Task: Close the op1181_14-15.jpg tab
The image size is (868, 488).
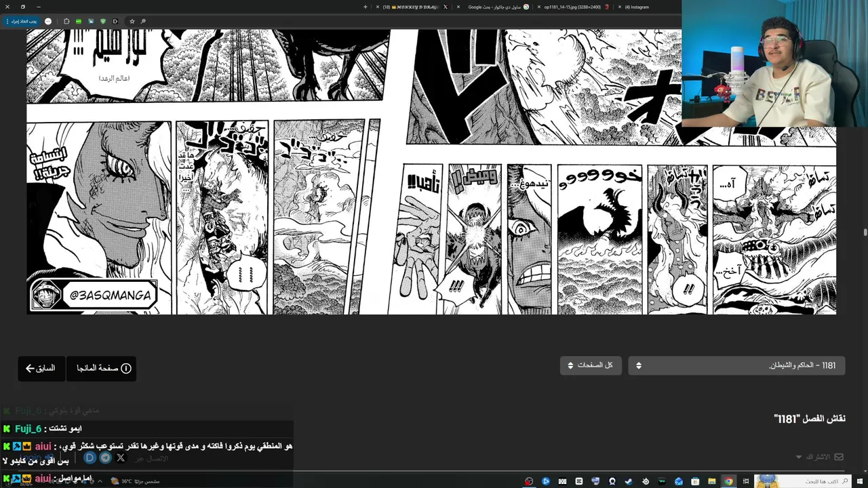Action: point(539,7)
